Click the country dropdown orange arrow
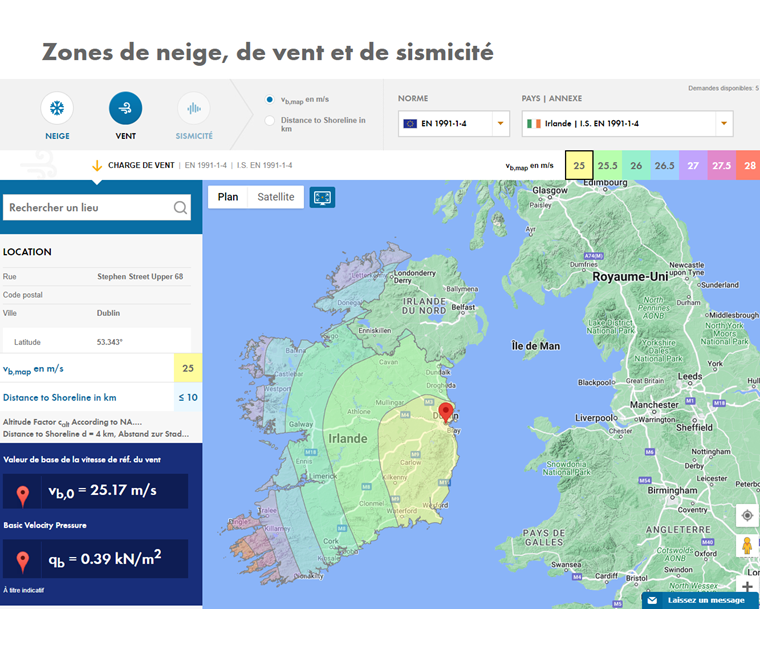 (724, 124)
